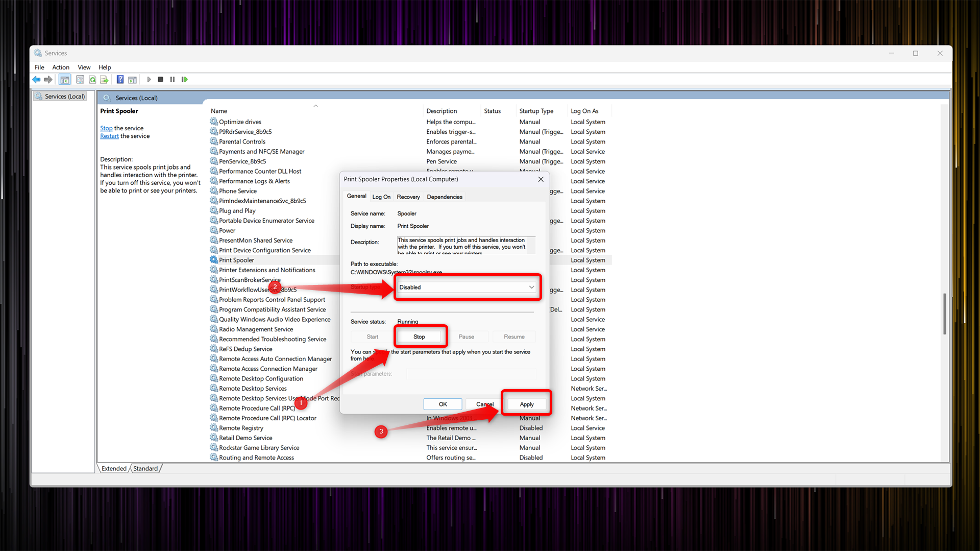Click the gear icon beside Plug and Play
This screenshot has height=551, width=980.
pos(214,210)
